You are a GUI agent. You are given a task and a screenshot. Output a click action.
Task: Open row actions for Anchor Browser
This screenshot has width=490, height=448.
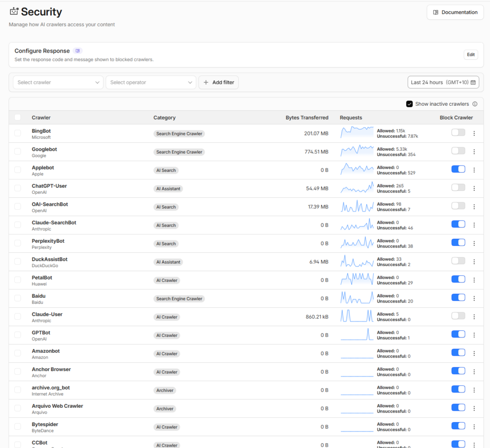[x=474, y=372]
